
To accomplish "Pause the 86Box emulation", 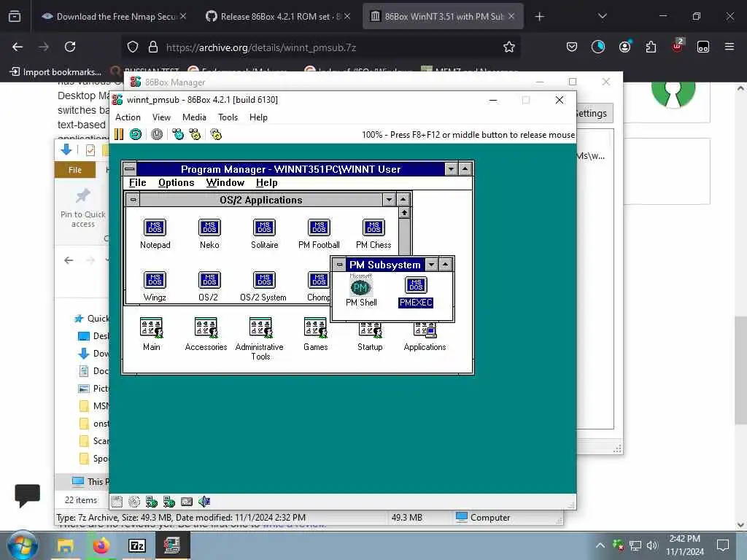I will (x=119, y=134).
